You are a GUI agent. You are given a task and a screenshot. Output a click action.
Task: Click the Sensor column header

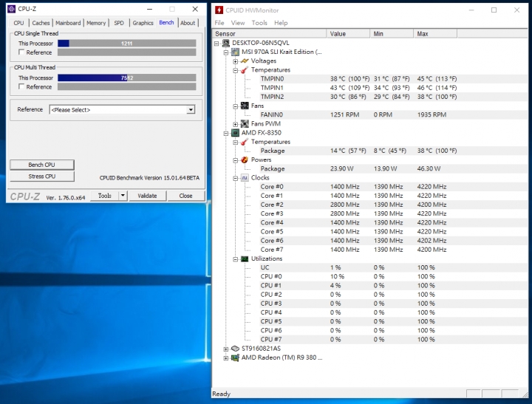click(270, 33)
